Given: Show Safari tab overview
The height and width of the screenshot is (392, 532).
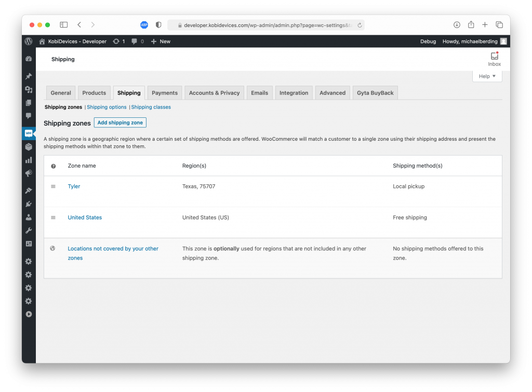Looking at the screenshot, I should point(499,25).
